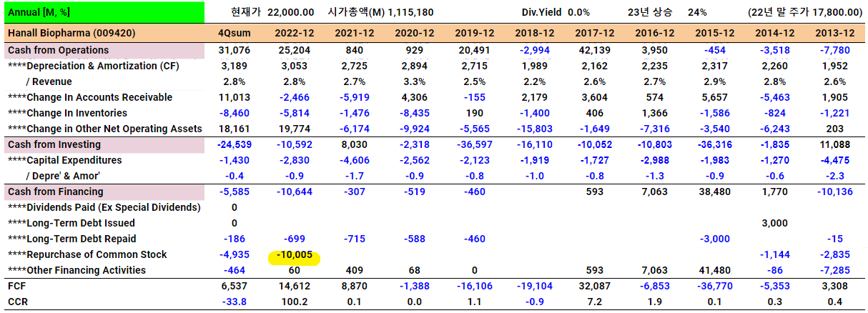Click Dividends Paid (Ex Special Dividends) label
Screen dimensions: 868x313
pyautogui.click(x=104, y=207)
